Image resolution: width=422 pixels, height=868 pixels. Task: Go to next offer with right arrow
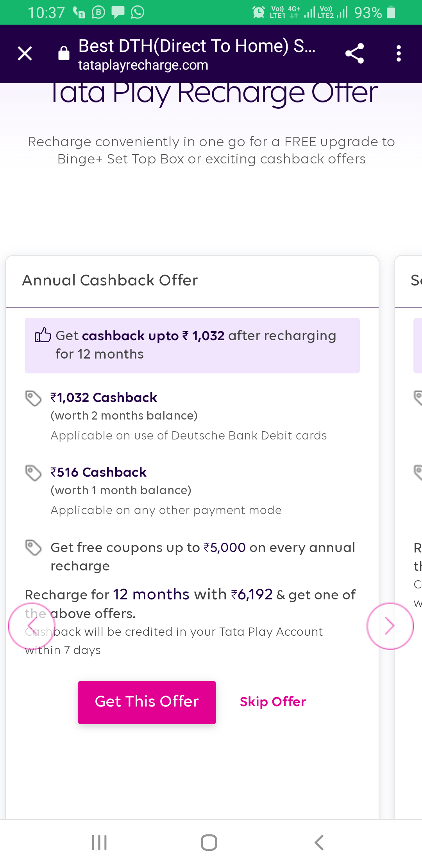(x=390, y=626)
